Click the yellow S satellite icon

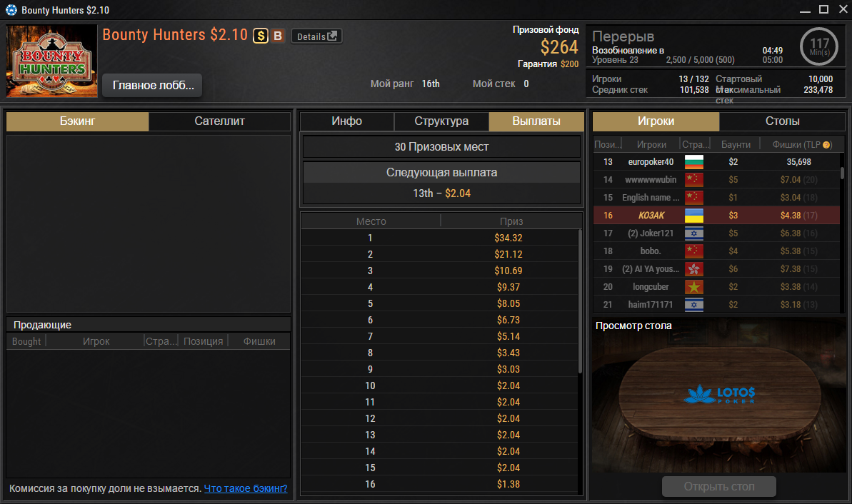point(261,36)
